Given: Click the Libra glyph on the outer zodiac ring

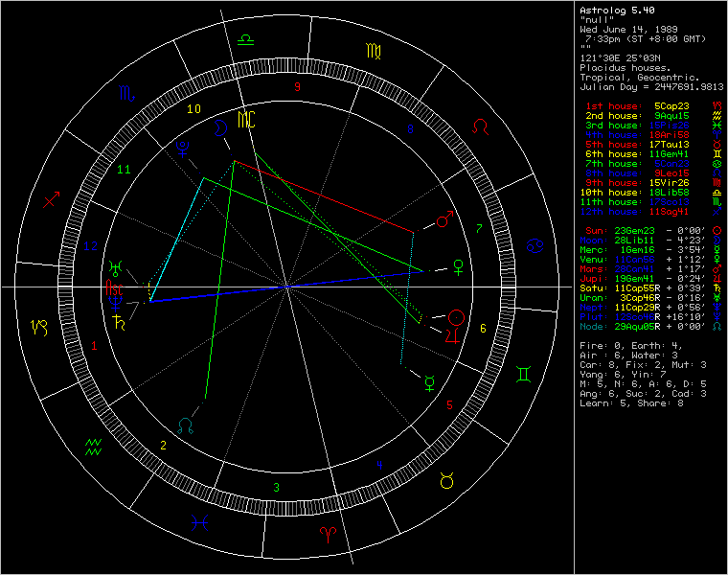Looking at the screenshot, I should click(246, 39).
